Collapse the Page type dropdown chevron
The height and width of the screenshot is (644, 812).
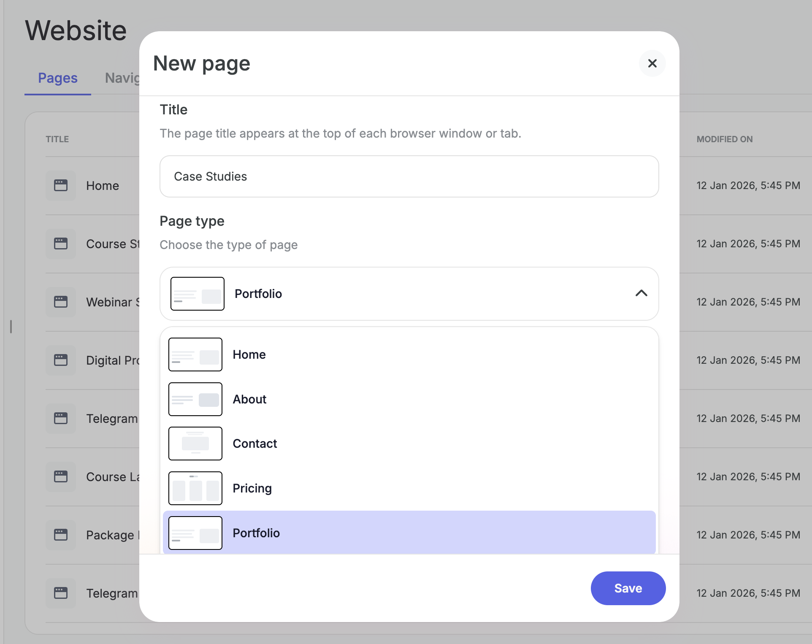click(641, 293)
